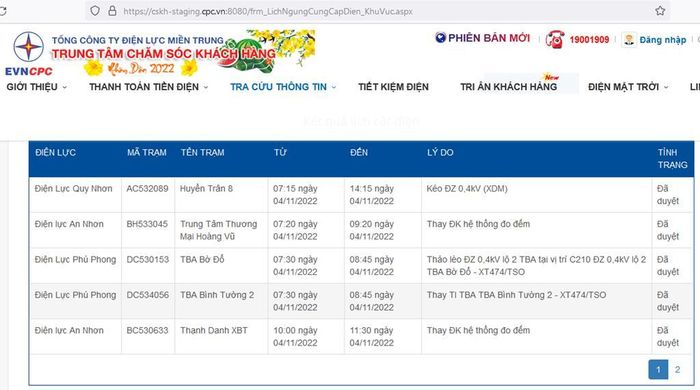
Task: Select station name TBA Bình Tường 2
Action: pos(217,295)
